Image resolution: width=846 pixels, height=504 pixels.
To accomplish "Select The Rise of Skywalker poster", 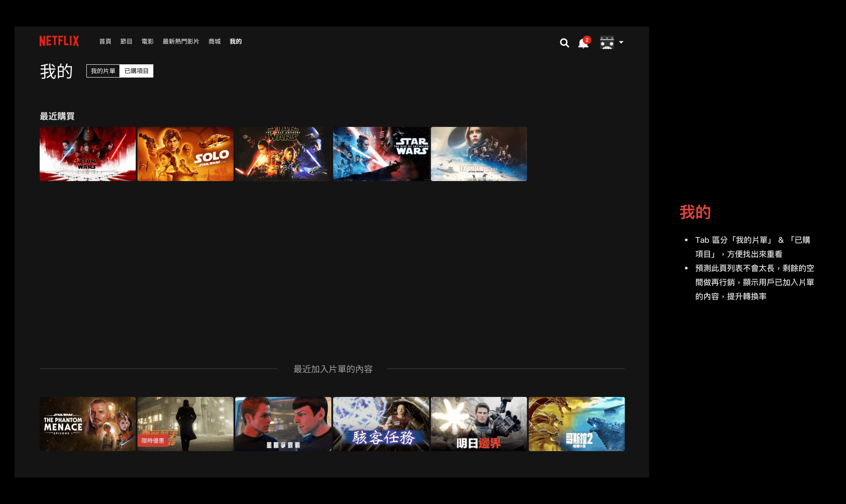I will (x=381, y=154).
